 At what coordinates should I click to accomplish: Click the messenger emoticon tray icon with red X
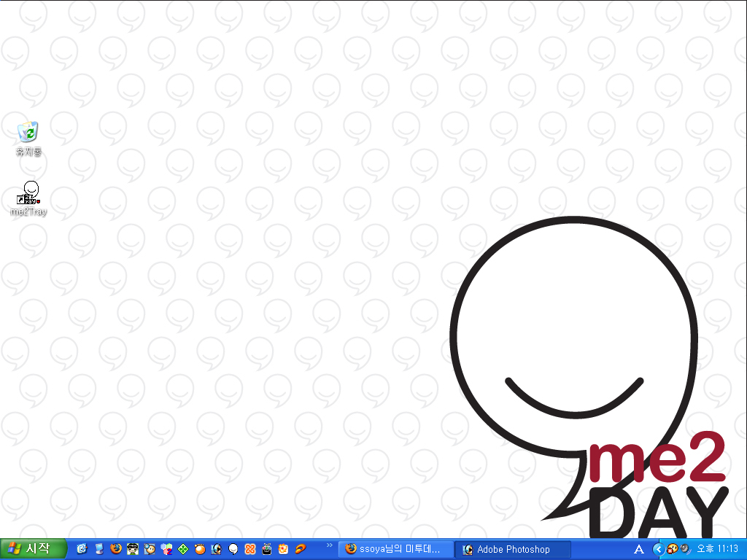coord(672,549)
